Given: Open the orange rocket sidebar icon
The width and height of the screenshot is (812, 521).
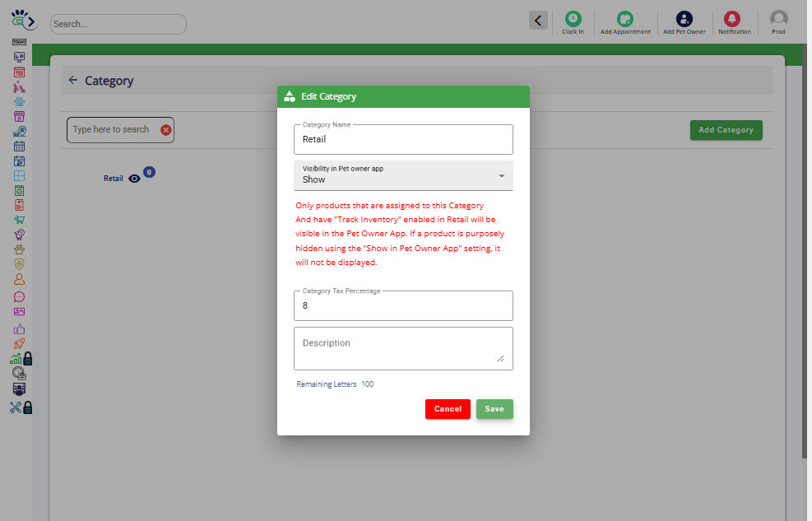Looking at the screenshot, I should (19, 343).
